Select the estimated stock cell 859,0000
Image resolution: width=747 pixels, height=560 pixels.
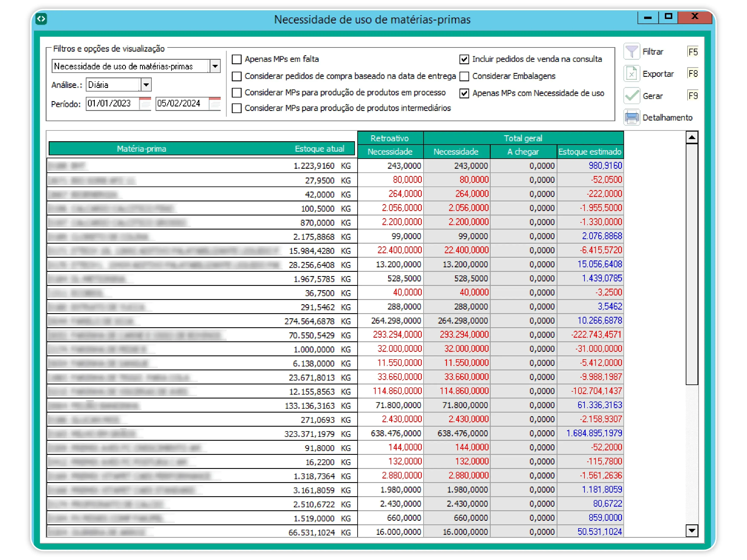coord(590,518)
